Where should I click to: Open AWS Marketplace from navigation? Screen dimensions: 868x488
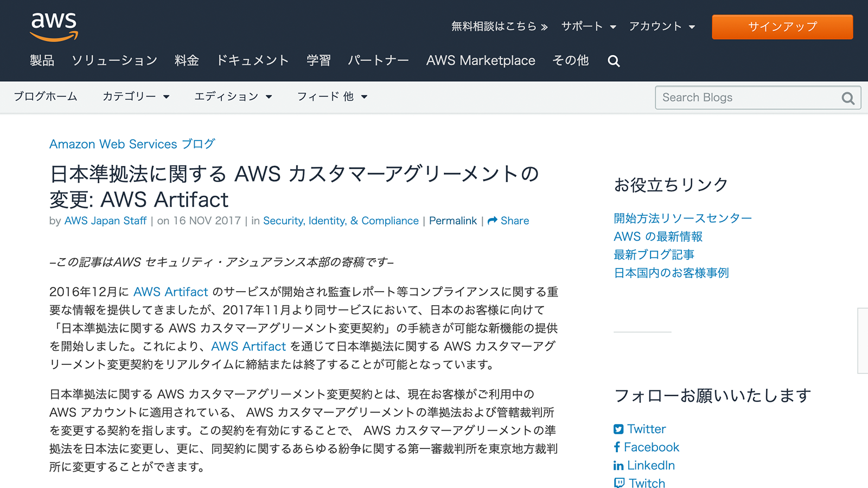tap(481, 60)
